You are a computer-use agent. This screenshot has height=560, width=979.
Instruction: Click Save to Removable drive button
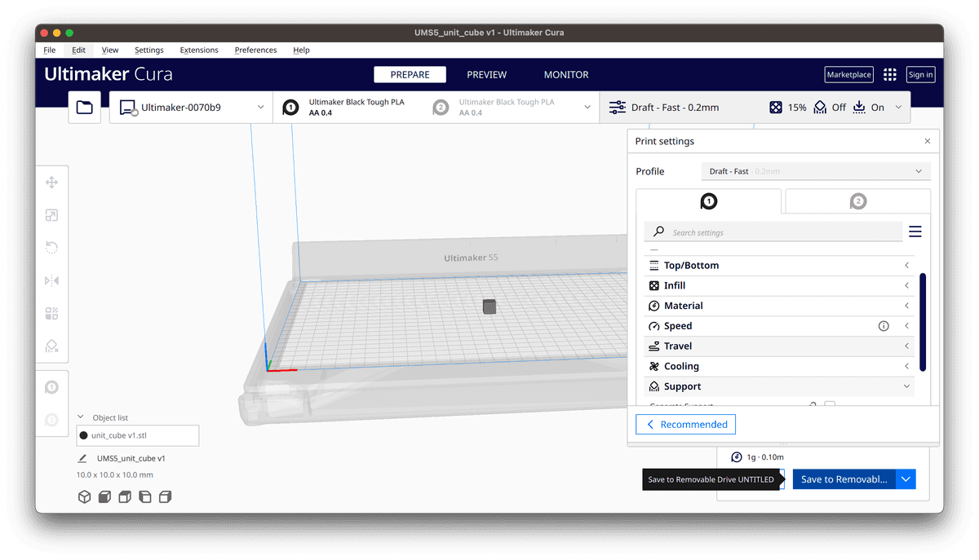844,479
